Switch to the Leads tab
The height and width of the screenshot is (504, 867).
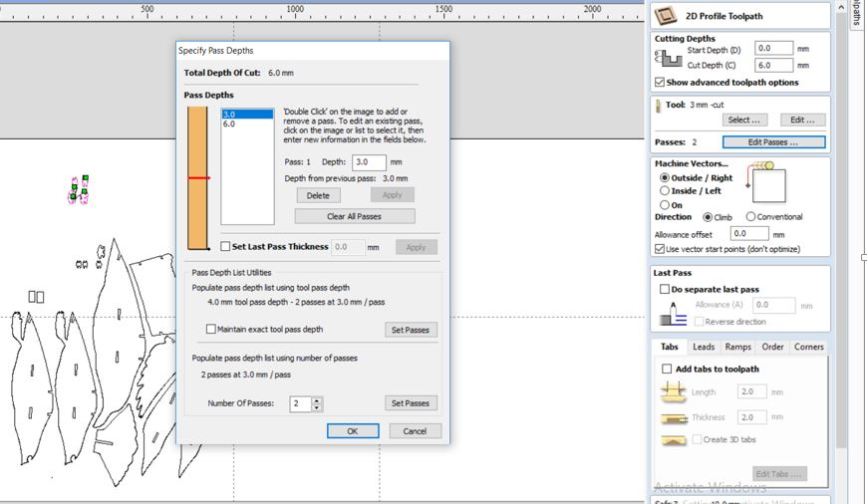pyautogui.click(x=704, y=347)
